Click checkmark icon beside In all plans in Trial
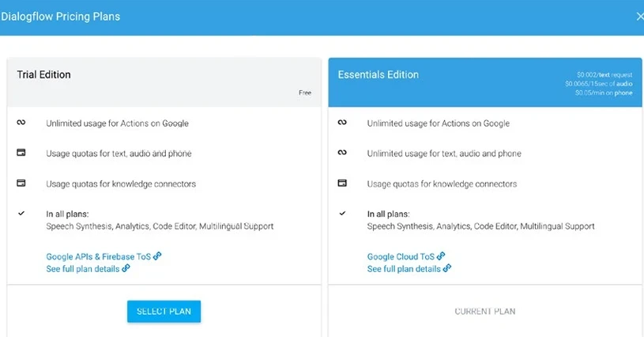 point(21,214)
